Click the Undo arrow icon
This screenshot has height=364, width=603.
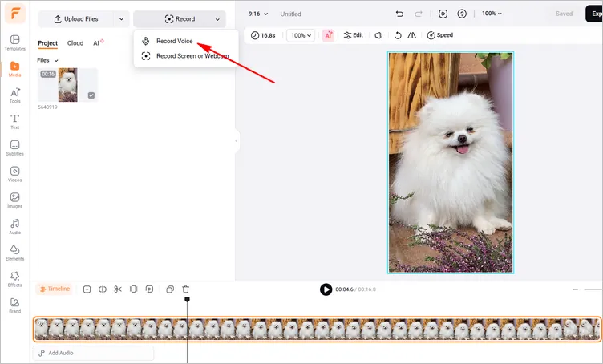pos(399,14)
